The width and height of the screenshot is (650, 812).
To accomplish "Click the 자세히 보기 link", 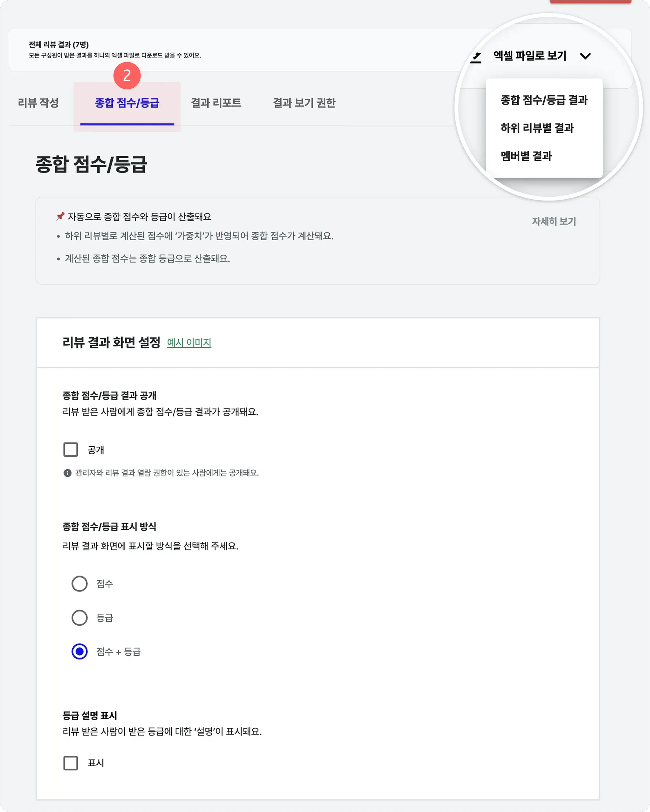I will coord(554,221).
